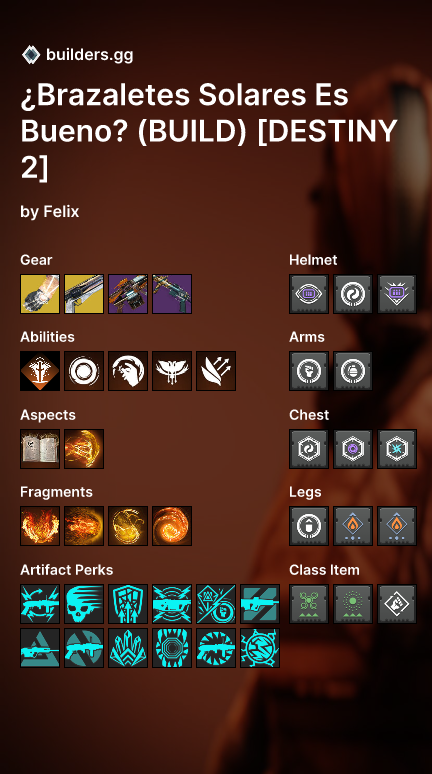
Task: Select the exotic gauntlets gear icon
Action: [x=40, y=294]
